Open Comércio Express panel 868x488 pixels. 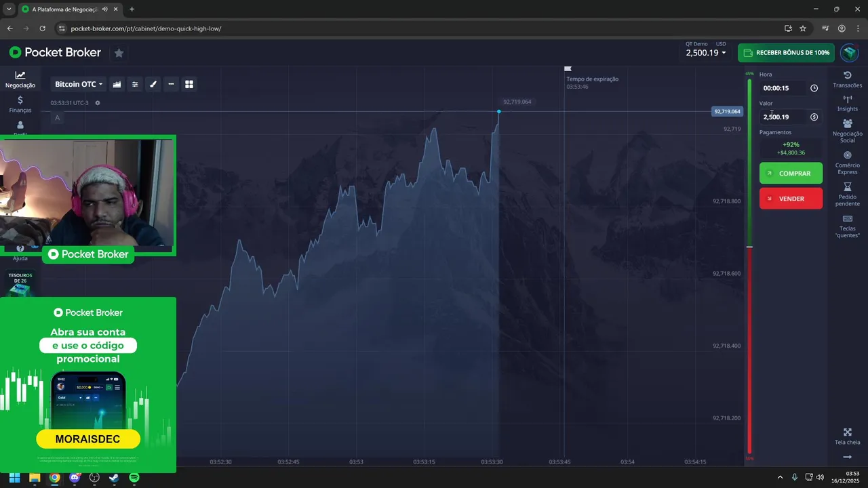click(848, 163)
